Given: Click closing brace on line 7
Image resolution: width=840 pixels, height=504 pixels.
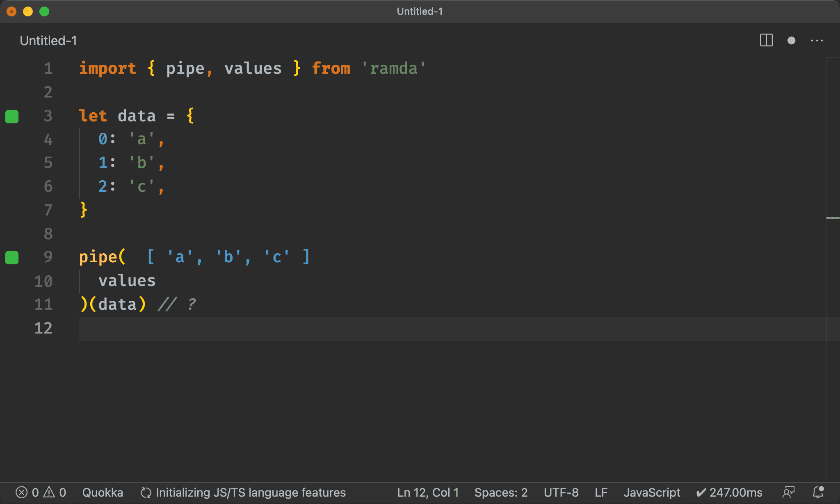Looking at the screenshot, I should coord(84,210).
